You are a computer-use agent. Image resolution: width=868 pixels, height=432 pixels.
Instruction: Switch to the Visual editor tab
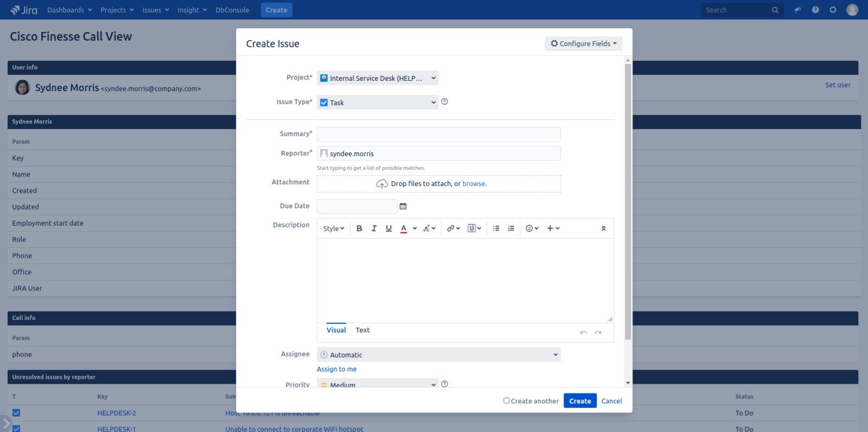coord(336,330)
